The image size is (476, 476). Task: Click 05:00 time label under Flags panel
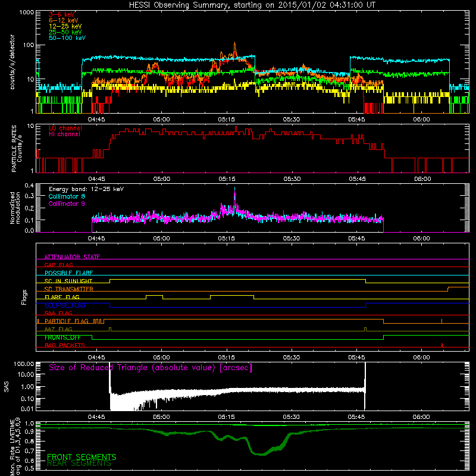[x=161, y=358]
